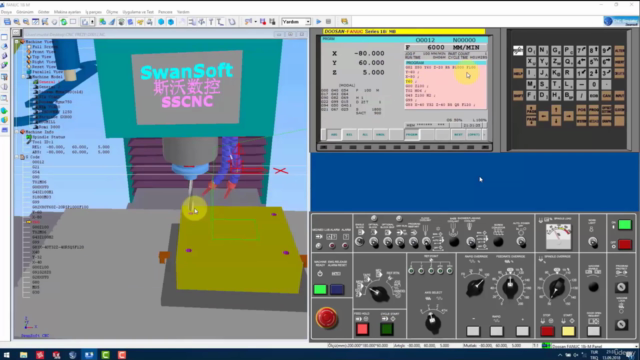The width and height of the screenshot is (640, 360).
Task: Open File Explorer from the Windows taskbar
Action: [23, 355]
